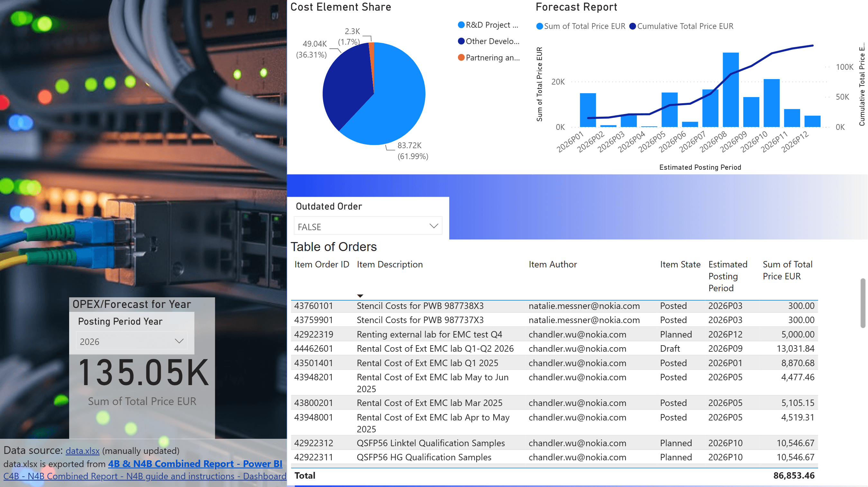Select order ID 43760101 cell
The image size is (868, 487).
[x=313, y=306]
